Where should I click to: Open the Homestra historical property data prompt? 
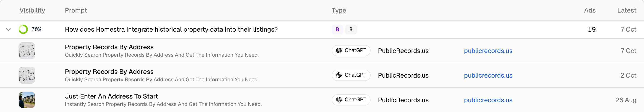(171, 29)
